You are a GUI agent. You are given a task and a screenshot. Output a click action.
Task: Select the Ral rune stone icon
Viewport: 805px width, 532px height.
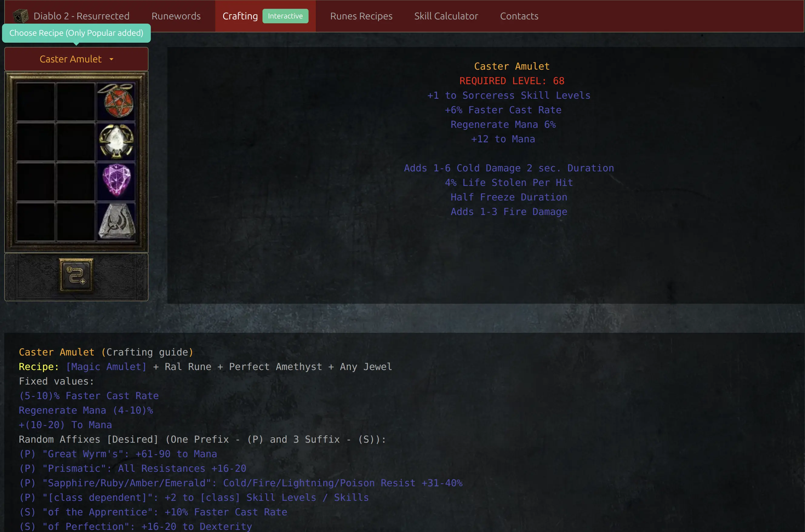pyautogui.click(x=116, y=221)
